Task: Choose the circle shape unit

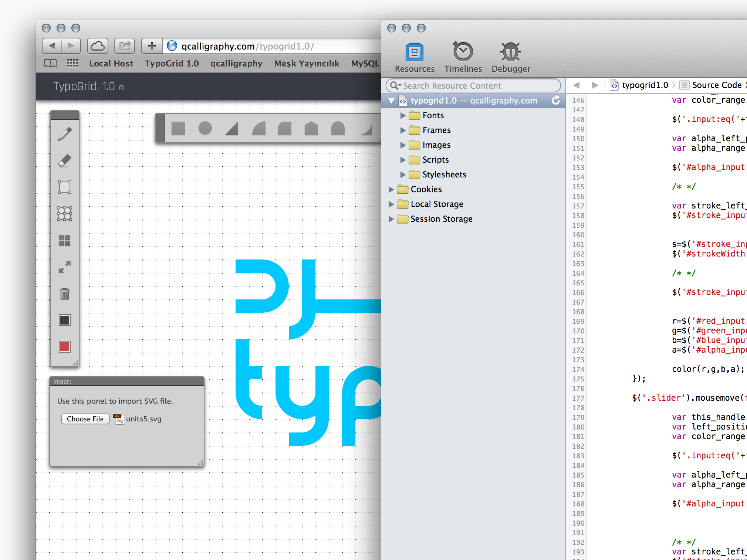Action: click(205, 128)
